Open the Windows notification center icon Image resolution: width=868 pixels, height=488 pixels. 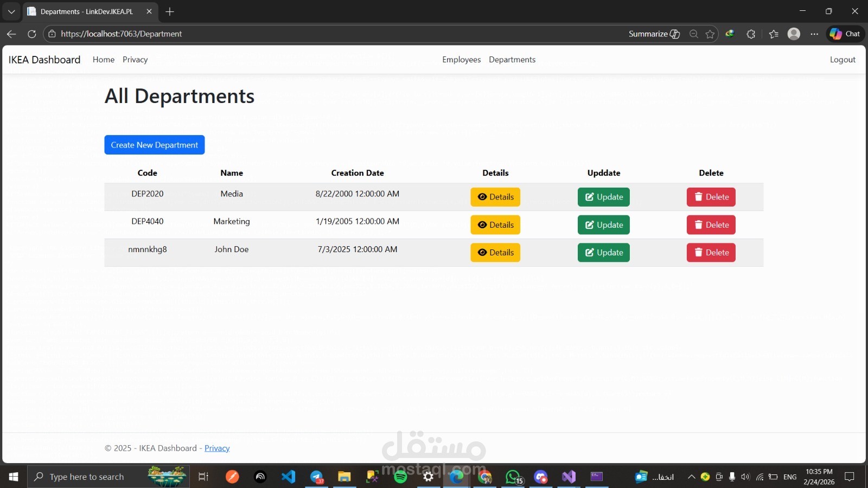pos(850,477)
